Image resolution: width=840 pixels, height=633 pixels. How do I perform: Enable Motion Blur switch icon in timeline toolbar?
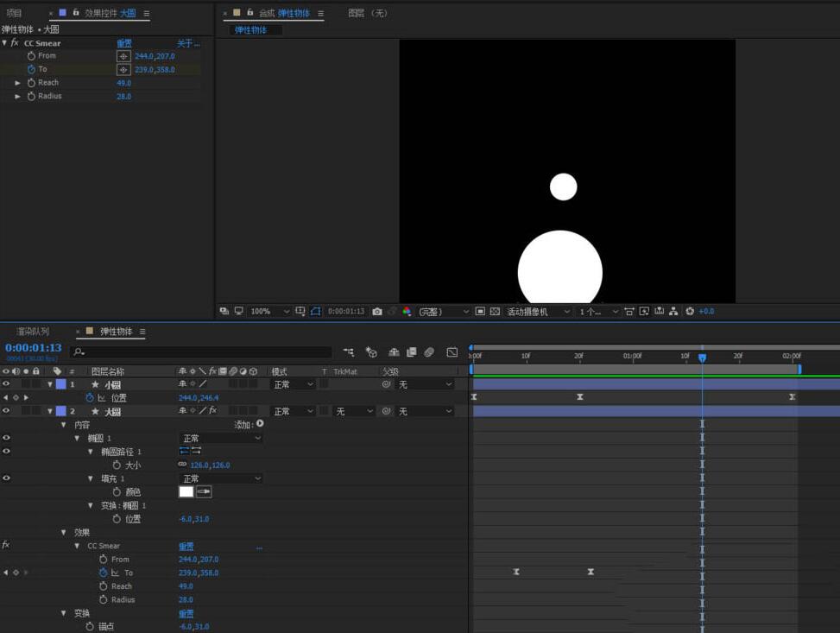(x=429, y=352)
